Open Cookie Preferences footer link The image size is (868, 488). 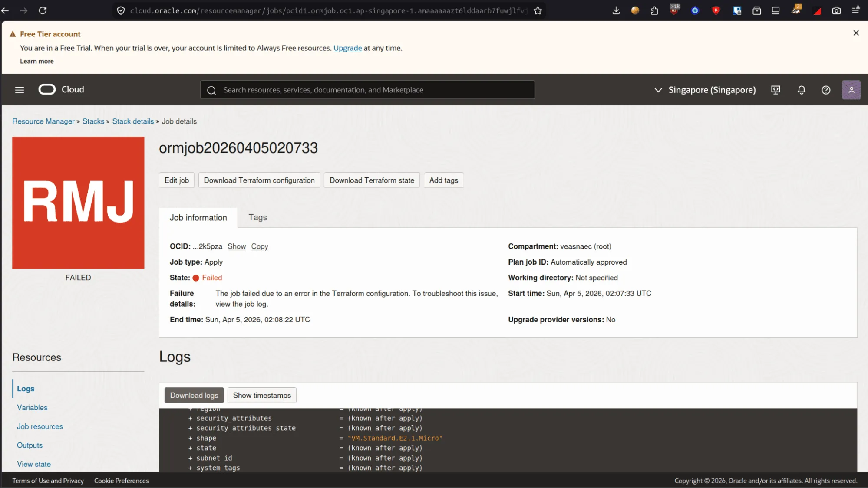(x=121, y=481)
